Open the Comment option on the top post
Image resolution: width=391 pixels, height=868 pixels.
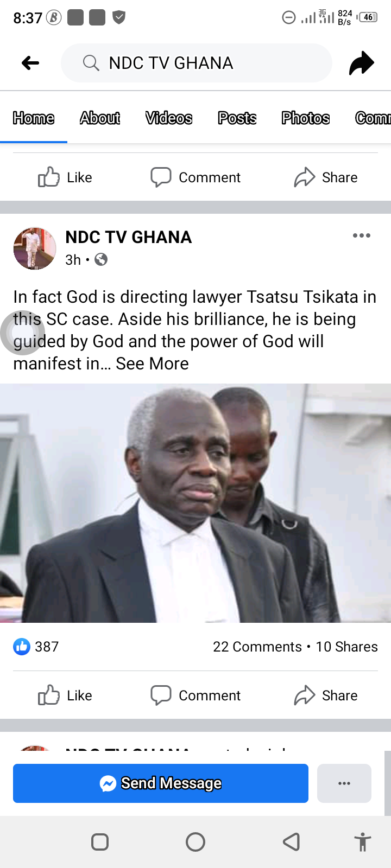point(195,177)
